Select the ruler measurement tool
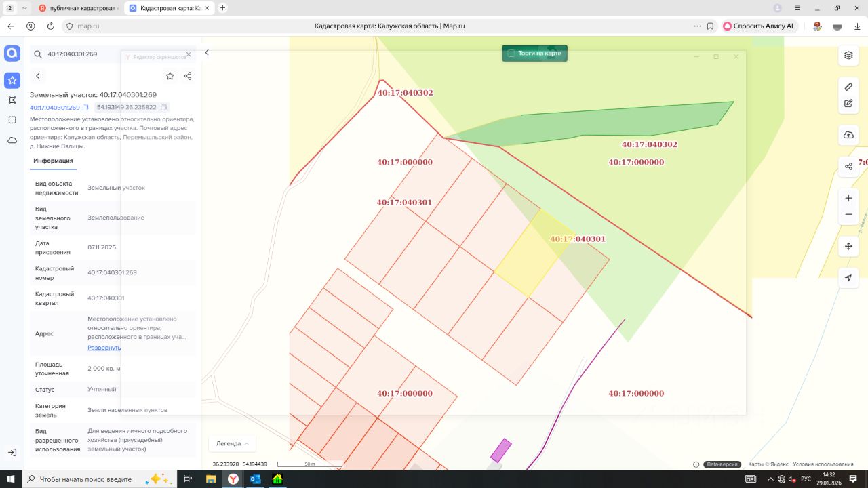This screenshot has width=868, height=488. coord(848,87)
